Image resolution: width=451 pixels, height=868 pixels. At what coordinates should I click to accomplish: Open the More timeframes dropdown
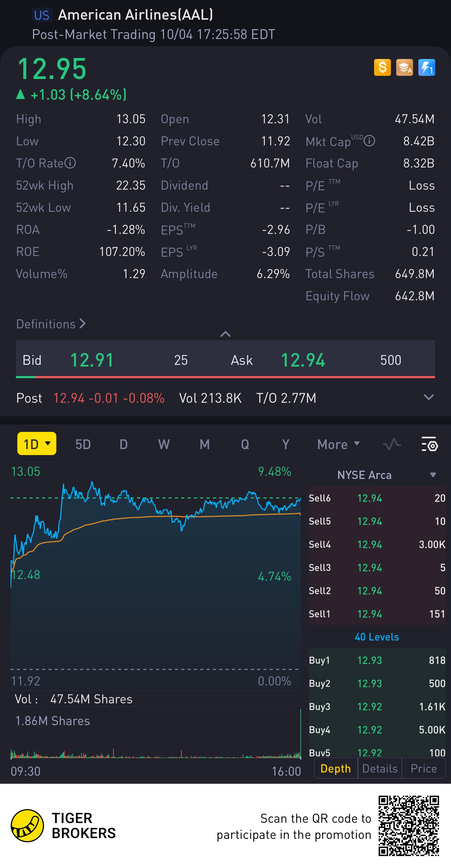(338, 444)
